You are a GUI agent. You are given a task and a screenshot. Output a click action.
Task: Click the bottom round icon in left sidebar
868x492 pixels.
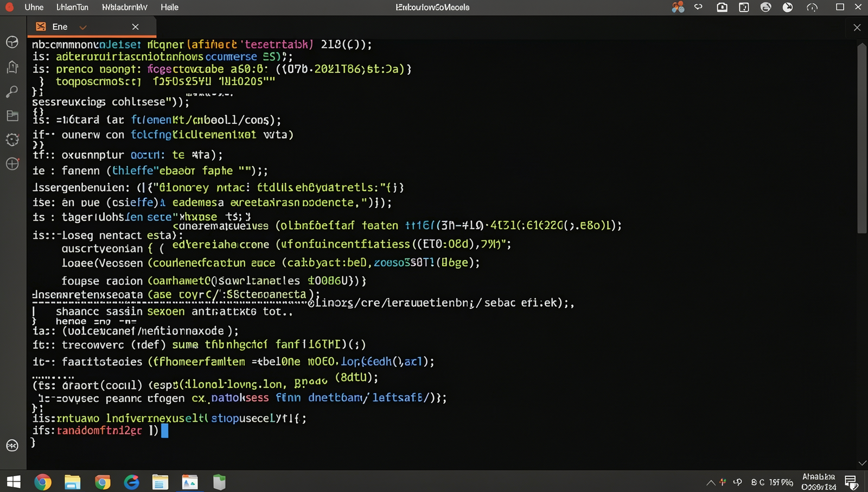click(x=12, y=445)
